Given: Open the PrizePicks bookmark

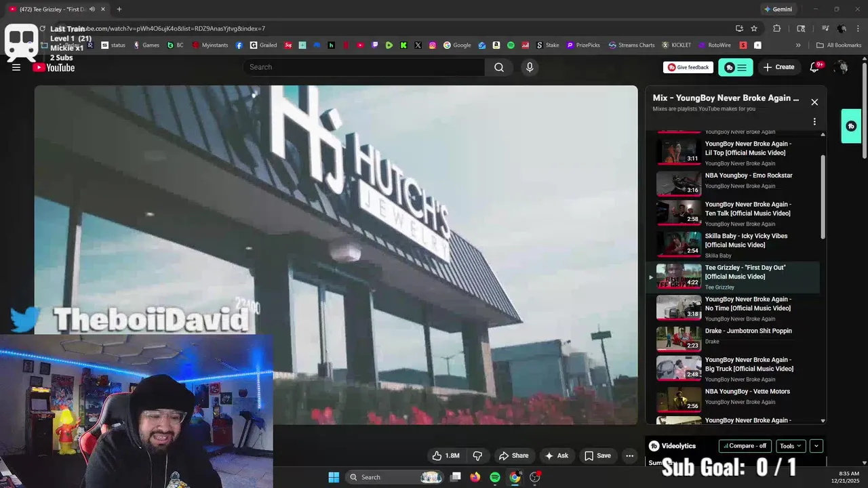Looking at the screenshot, I should coord(583,45).
